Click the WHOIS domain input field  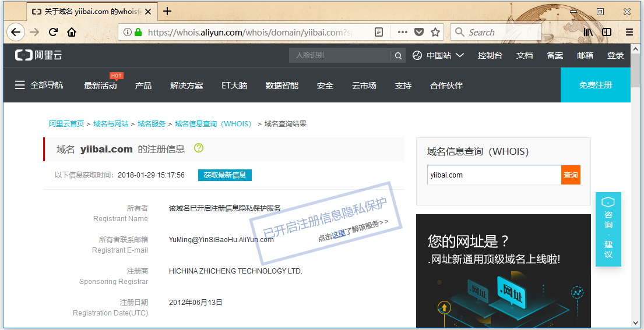pyautogui.click(x=494, y=175)
